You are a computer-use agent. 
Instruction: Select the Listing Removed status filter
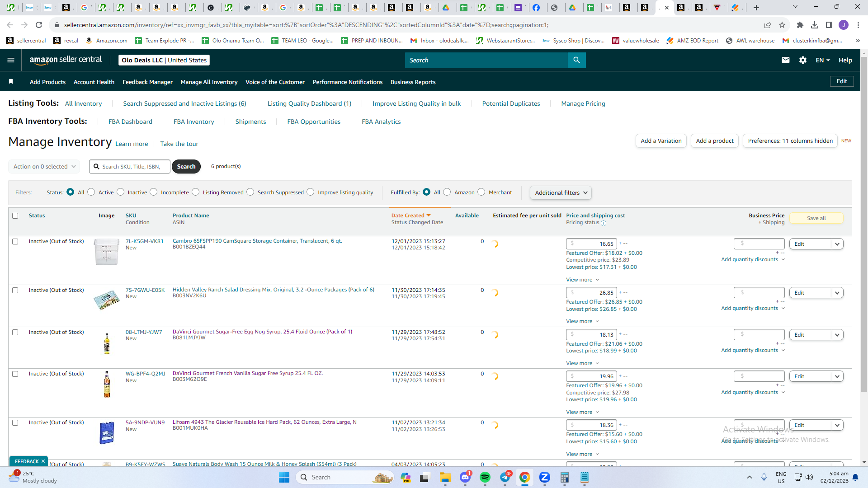coord(195,192)
